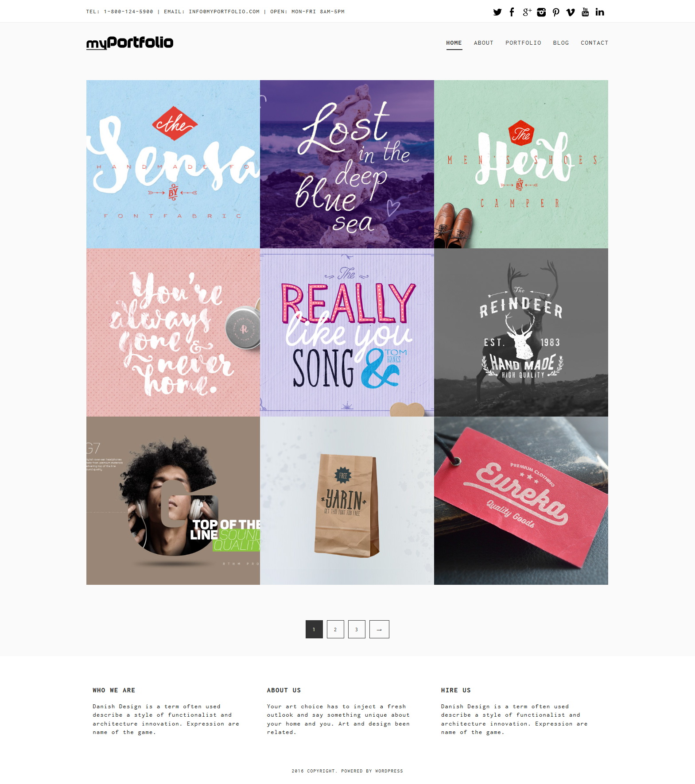The height and width of the screenshot is (784, 695).
Task: Open the Google Plus social icon
Action: coord(527,12)
